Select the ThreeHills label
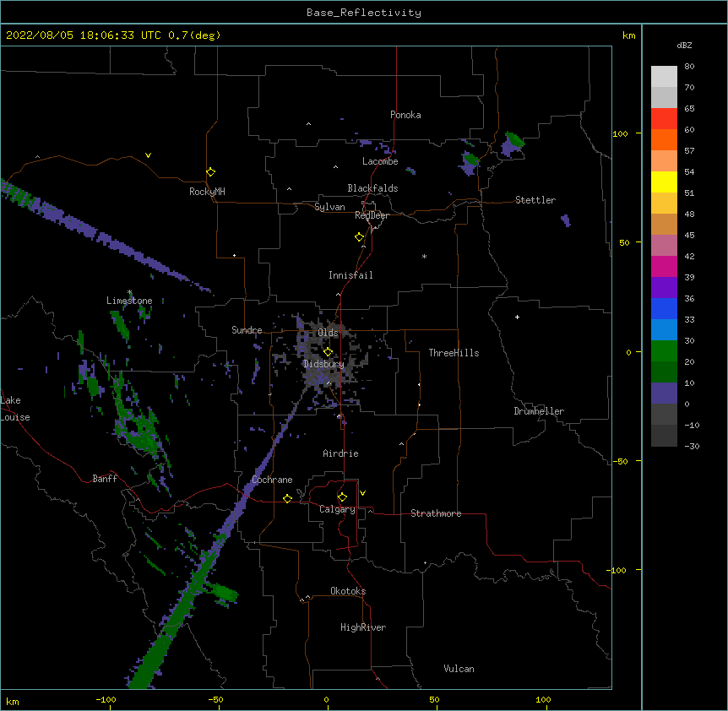 454,353
